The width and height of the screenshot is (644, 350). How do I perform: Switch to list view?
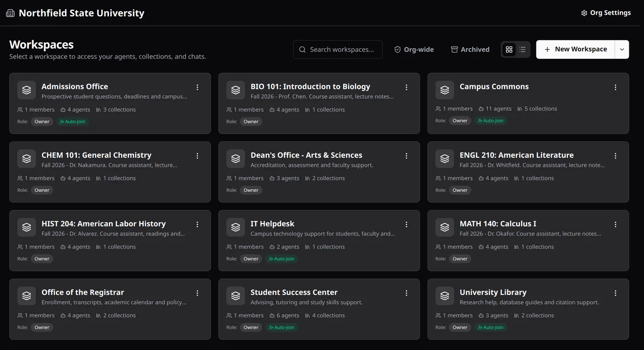coord(522,50)
